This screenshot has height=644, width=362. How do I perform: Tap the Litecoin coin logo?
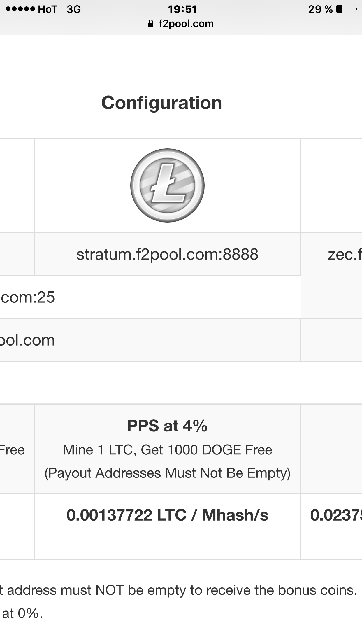pyautogui.click(x=167, y=185)
